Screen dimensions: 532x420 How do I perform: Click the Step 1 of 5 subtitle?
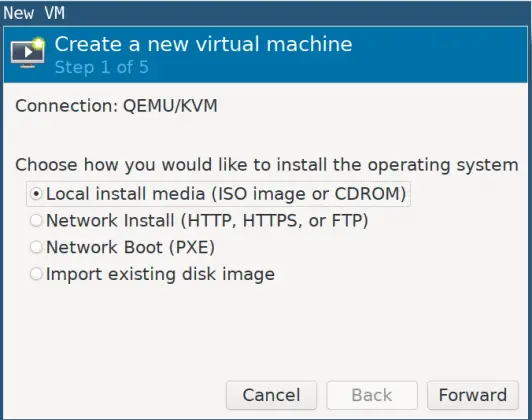[101, 67]
